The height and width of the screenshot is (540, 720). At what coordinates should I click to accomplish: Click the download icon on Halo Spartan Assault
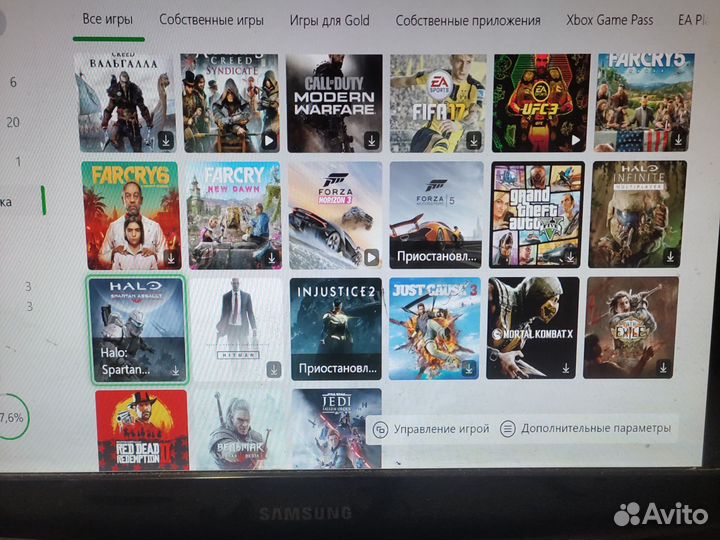tap(175, 371)
